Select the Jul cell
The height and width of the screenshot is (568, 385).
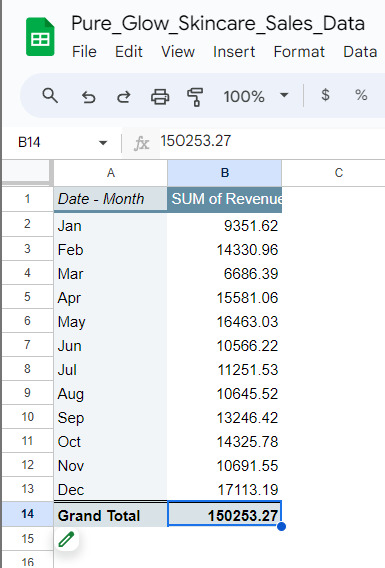click(110, 369)
